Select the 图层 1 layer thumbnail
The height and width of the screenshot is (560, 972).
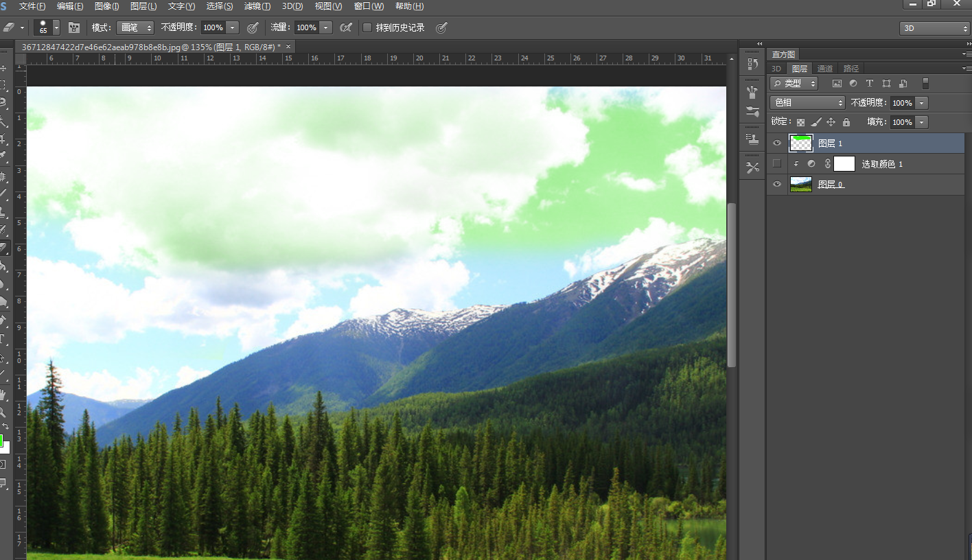pos(801,143)
